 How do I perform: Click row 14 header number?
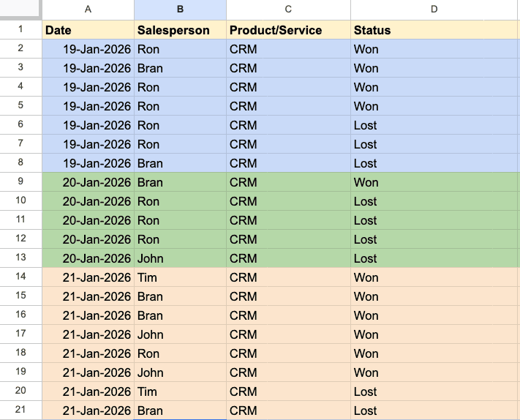[20, 277]
